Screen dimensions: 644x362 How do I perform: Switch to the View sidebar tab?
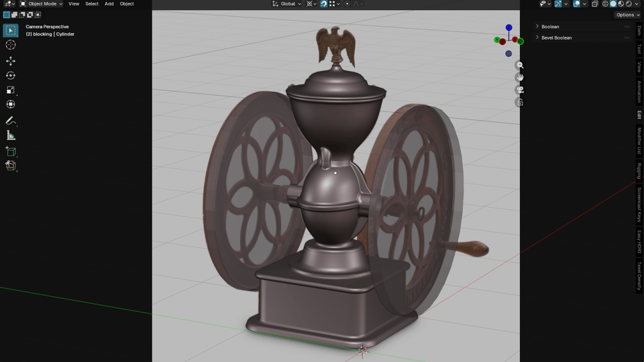click(x=639, y=67)
